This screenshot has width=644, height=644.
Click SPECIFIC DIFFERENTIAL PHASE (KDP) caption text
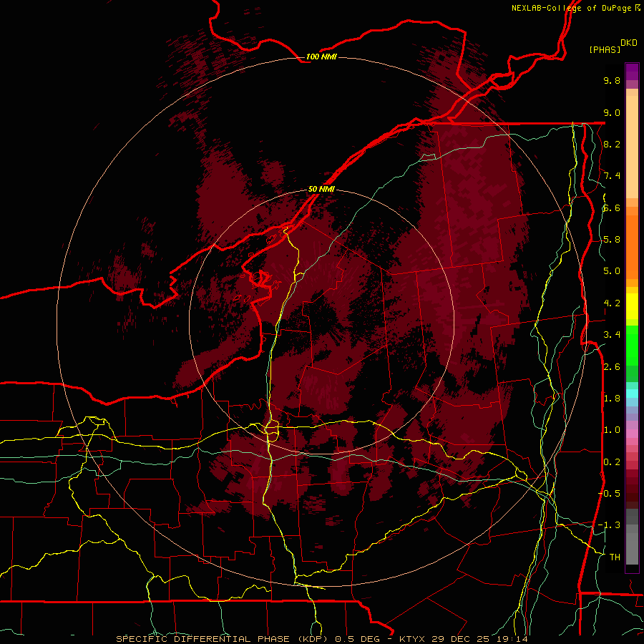(223, 639)
